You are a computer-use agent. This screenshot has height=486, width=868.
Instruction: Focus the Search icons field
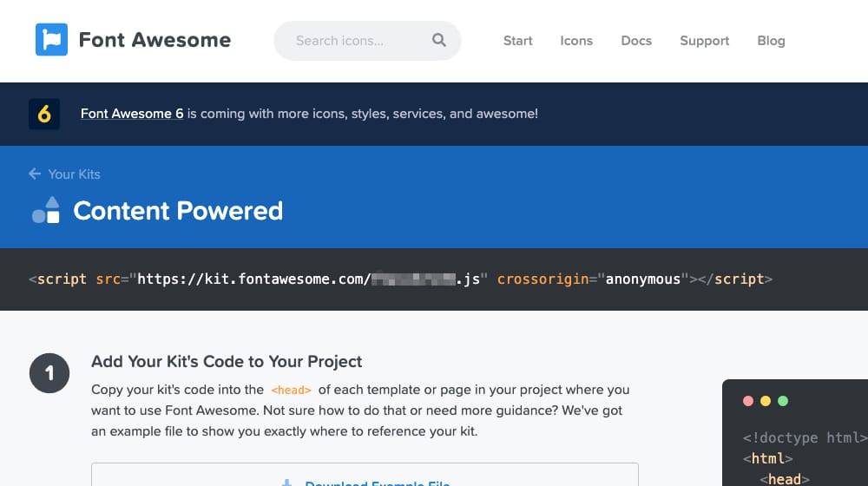tap(367, 41)
